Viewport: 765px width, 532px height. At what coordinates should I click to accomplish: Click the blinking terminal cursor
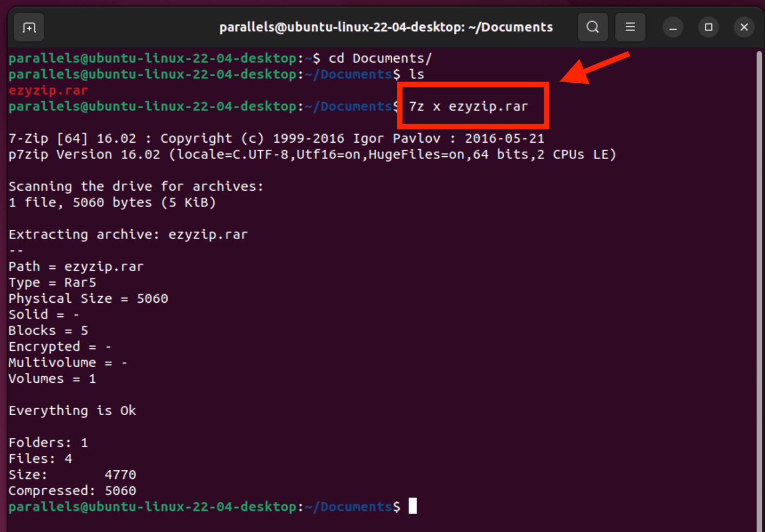pos(413,506)
